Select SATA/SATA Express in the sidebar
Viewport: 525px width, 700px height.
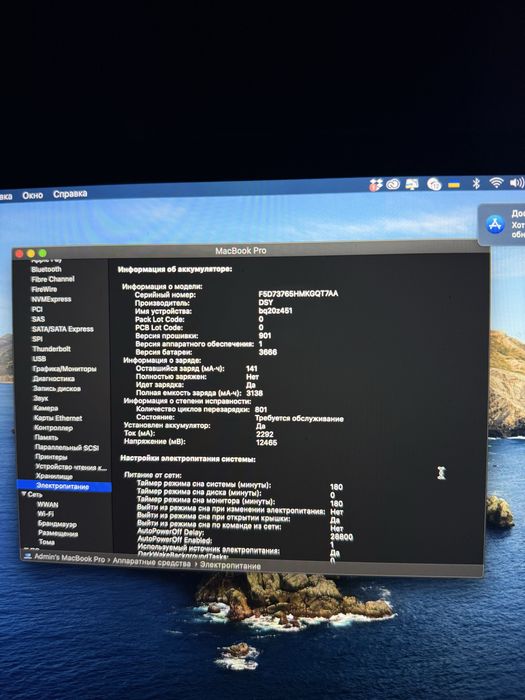[63, 329]
